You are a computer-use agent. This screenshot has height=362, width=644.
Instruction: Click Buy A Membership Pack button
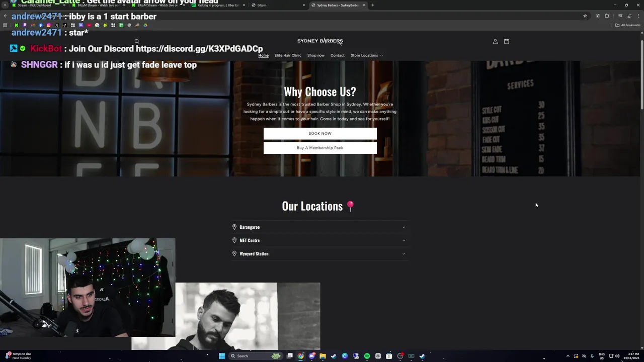320,148
